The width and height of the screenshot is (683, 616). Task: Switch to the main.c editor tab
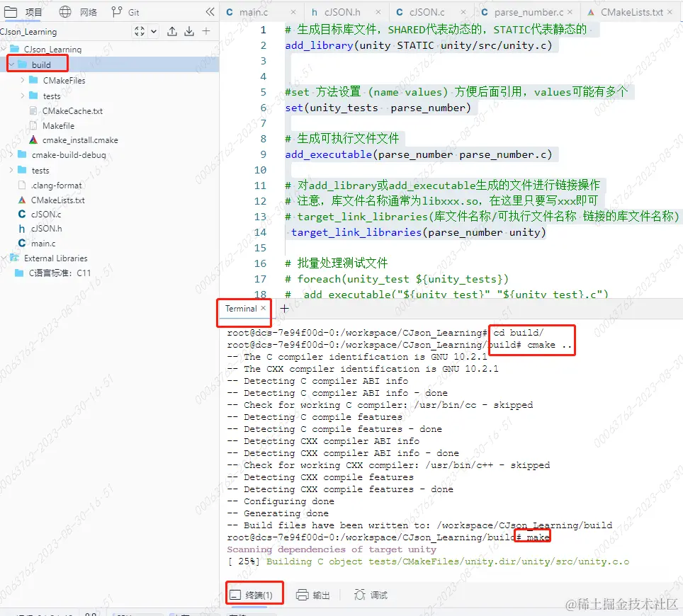254,12
